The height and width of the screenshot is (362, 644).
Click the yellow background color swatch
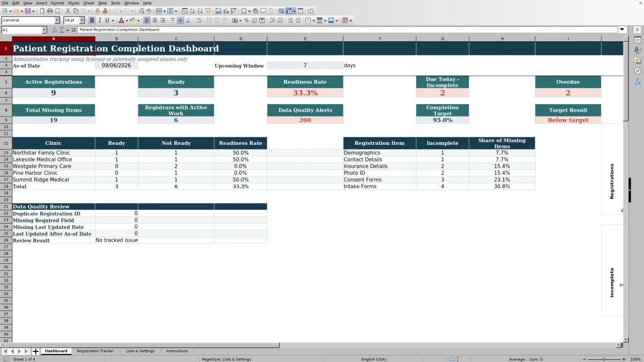(x=131, y=20)
